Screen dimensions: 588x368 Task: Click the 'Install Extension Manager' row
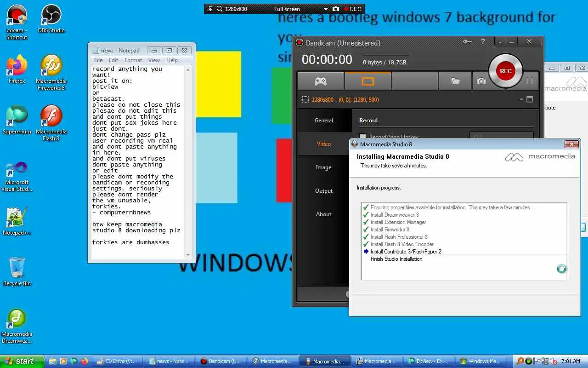464,222
